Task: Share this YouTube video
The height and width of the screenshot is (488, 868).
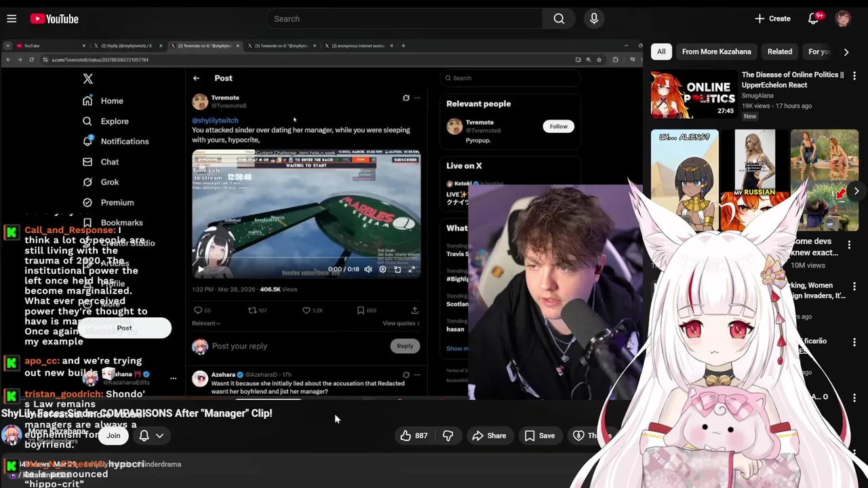Action: (x=489, y=436)
